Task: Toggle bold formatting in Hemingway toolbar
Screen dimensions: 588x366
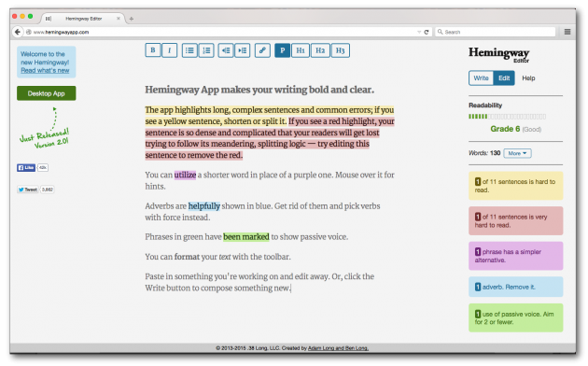Action: (153, 50)
